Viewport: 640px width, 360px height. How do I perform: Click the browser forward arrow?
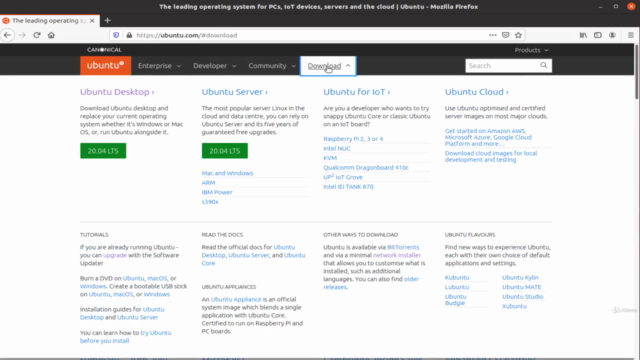coord(22,35)
